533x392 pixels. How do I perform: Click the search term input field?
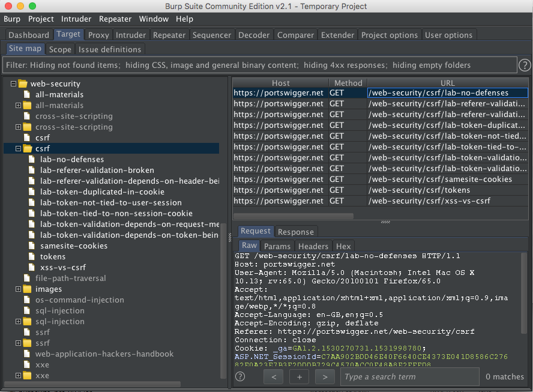click(x=410, y=376)
